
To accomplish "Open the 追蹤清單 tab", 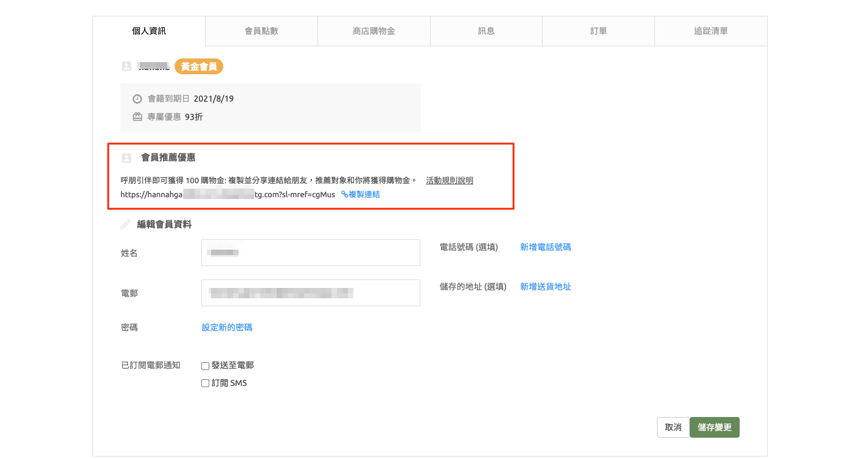I will (711, 31).
